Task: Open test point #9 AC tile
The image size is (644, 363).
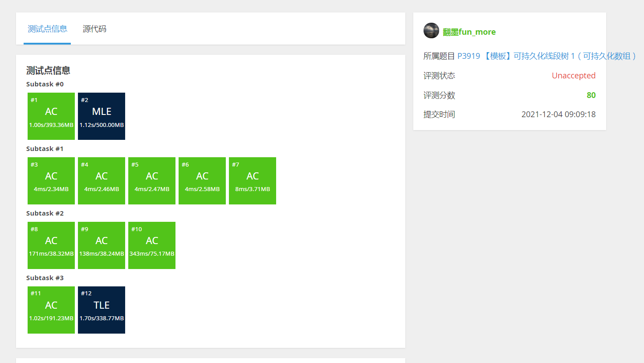Action: click(102, 245)
